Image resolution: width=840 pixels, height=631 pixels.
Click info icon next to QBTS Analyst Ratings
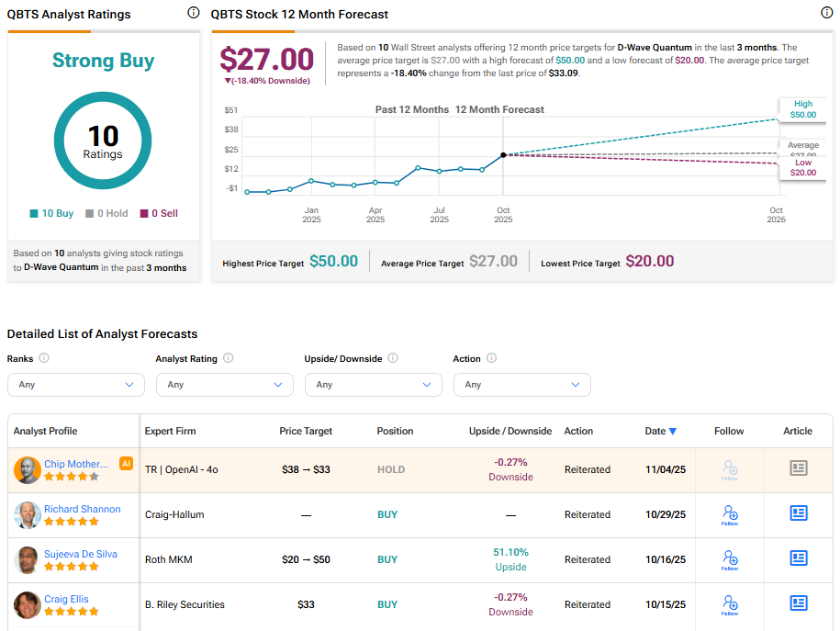pos(193,13)
